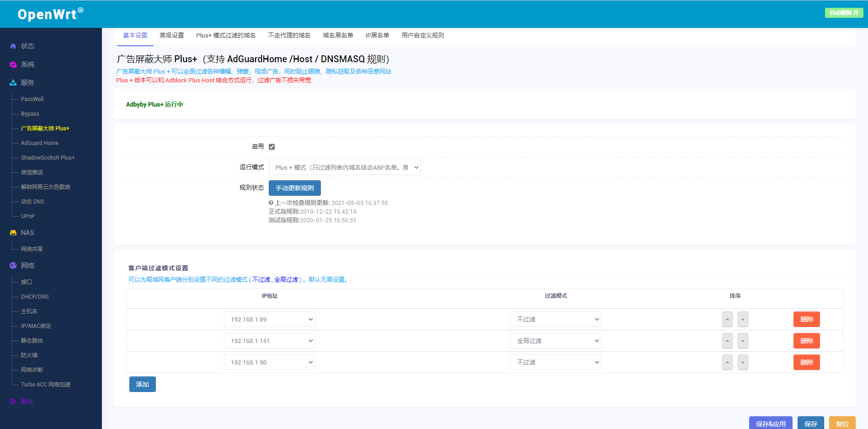Open 主机名 in sidebar
Screen dimensions: 868x429
click(x=29, y=311)
